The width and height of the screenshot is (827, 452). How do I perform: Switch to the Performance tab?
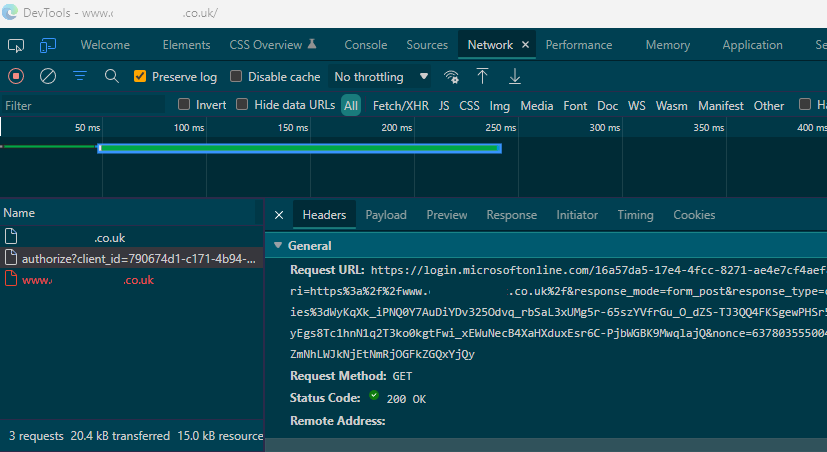click(x=579, y=45)
